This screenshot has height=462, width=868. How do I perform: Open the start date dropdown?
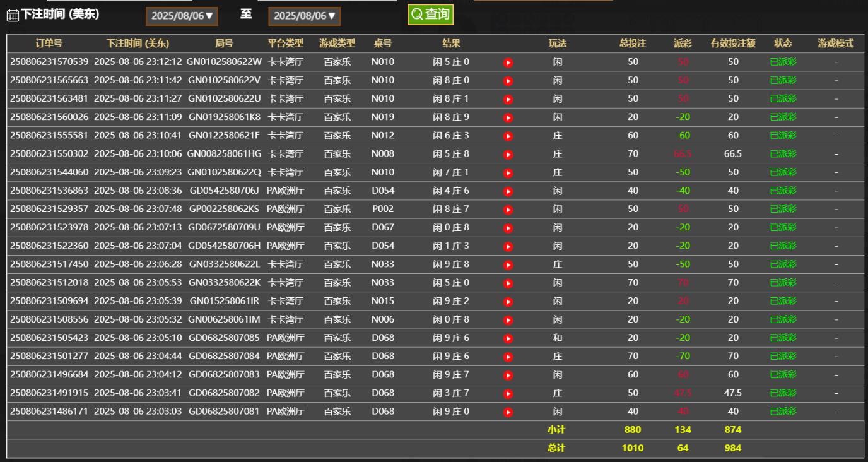[182, 16]
